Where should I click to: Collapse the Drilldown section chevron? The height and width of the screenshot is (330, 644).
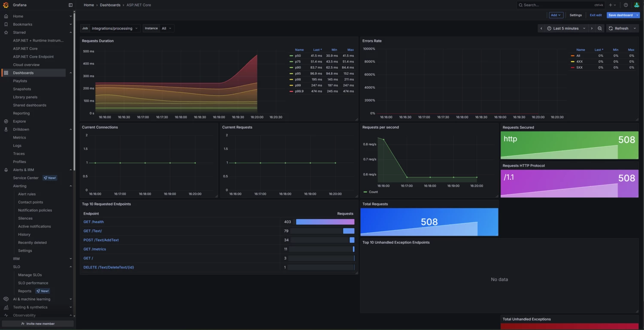tap(71, 130)
